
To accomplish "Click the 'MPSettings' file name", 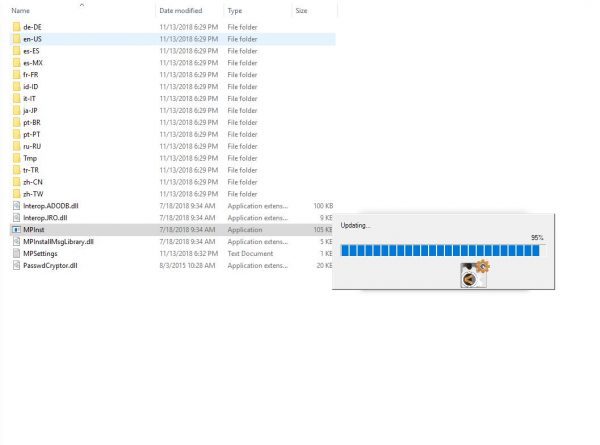I will point(40,253).
